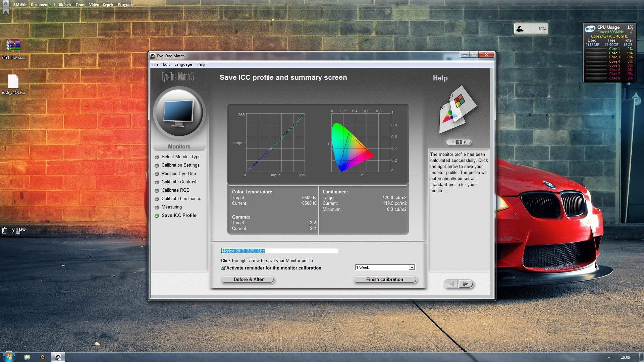Click the left arrow to go back a step
Screen dimensions: 644x362
point(451,284)
